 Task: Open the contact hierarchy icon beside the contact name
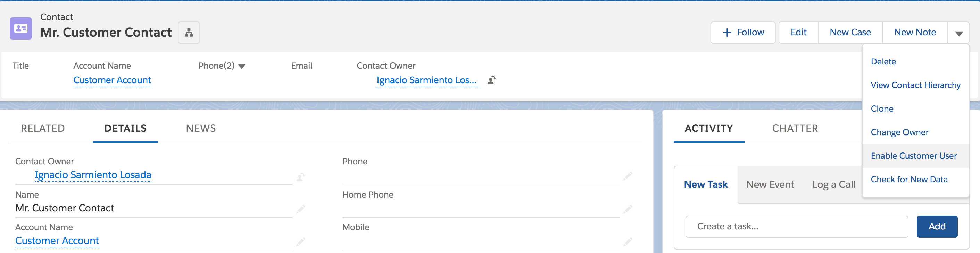[x=189, y=32]
